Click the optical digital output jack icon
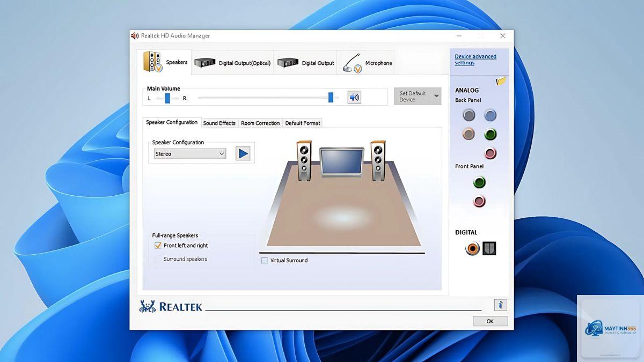This screenshot has width=644, height=362. tap(489, 248)
